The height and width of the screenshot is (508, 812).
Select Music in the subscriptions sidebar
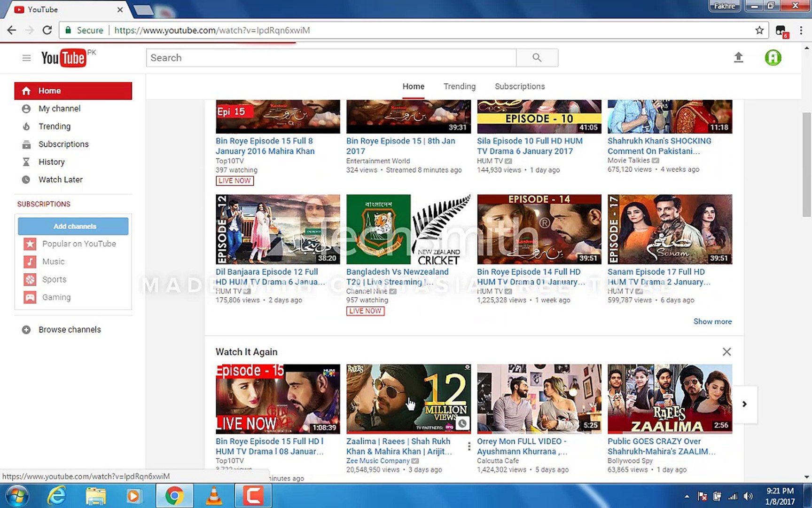click(x=53, y=262)
